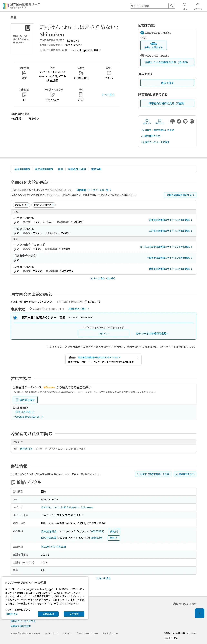
Task: Click 書誌情報を出力 in sidebar
Action: coord(151,136)
